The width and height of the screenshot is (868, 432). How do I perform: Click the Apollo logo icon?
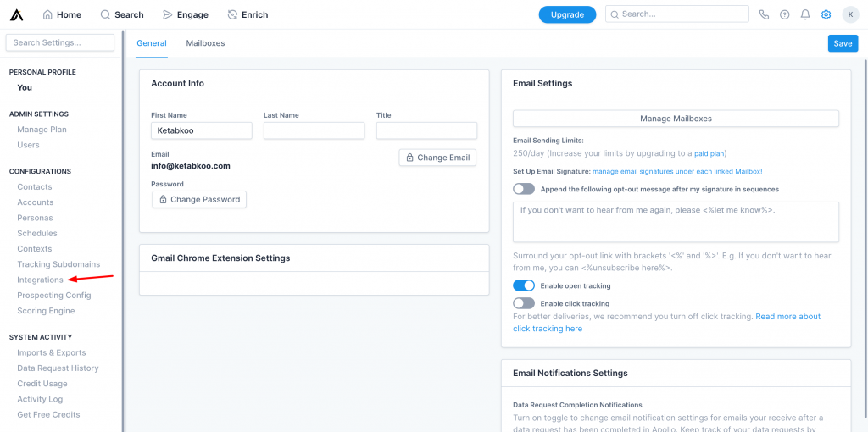[16, 14]
